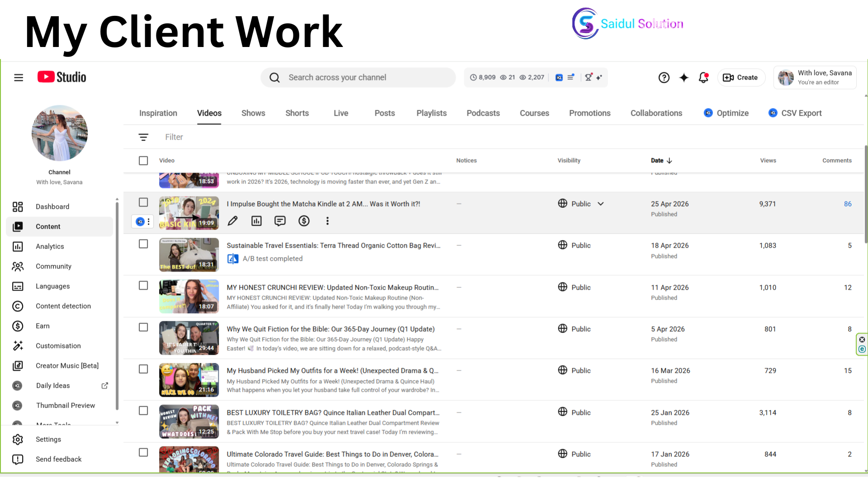Check the Terra Thread Cotton Bag video

click(143, 244)
